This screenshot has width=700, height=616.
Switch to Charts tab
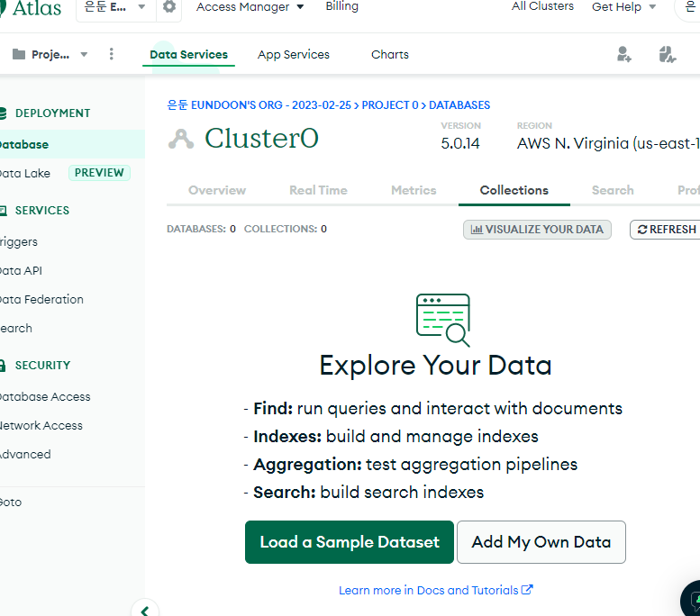[x=390, y=54]
